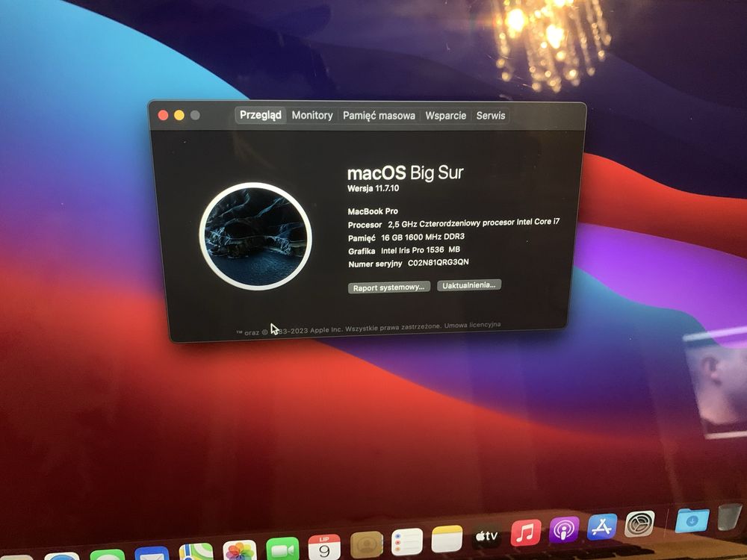This screenshot has height=560, width=747.
Task: Minimize window with the yellow button
Action: pos(179,115)
